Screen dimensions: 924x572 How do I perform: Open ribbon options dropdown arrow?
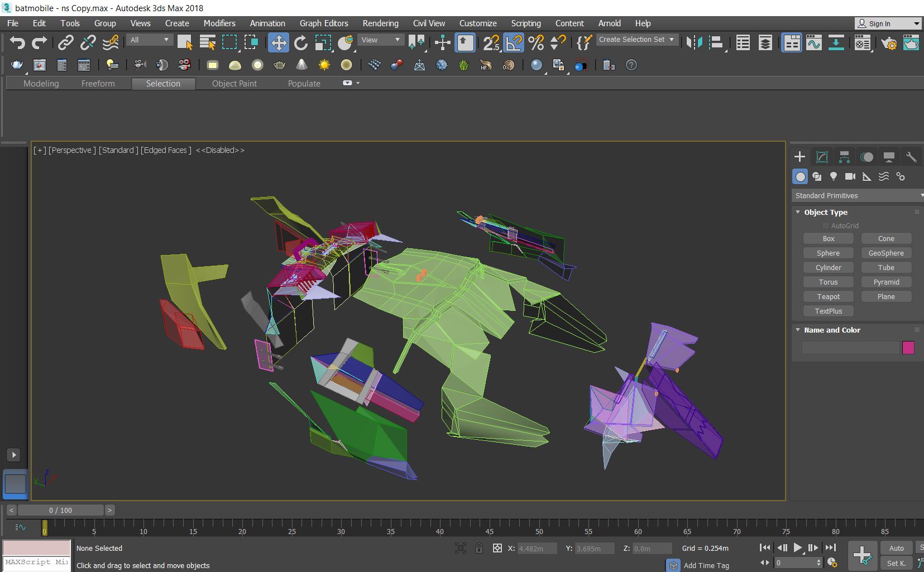[x=358, y=83]
